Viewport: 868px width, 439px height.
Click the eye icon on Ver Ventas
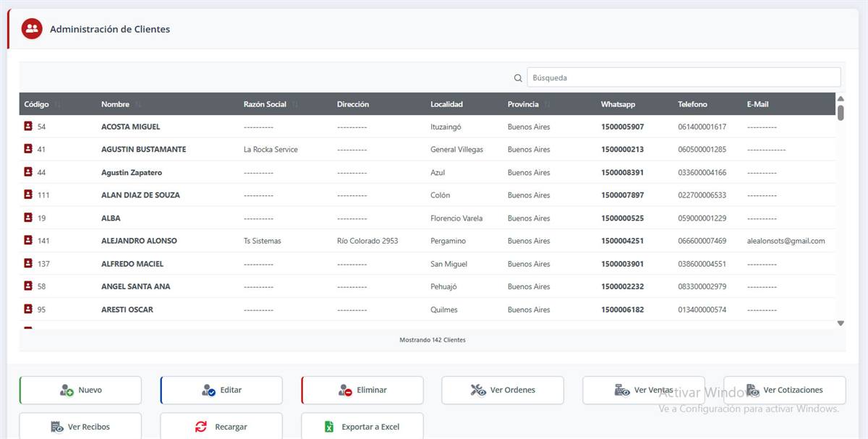click(622, 391)
